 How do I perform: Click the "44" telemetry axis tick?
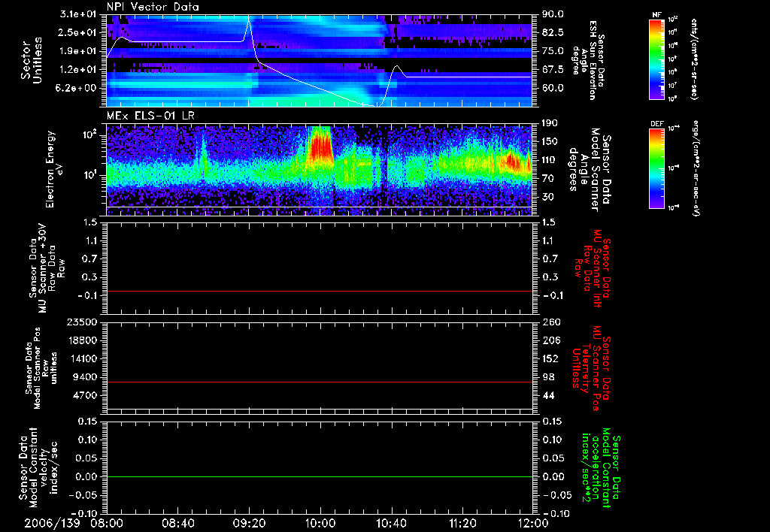(547, 395)
